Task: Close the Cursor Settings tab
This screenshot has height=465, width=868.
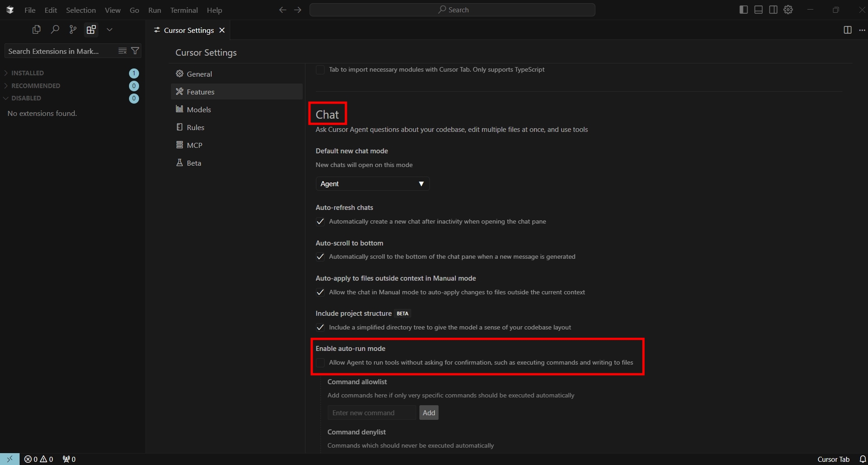Action: [x=222, y=30]
